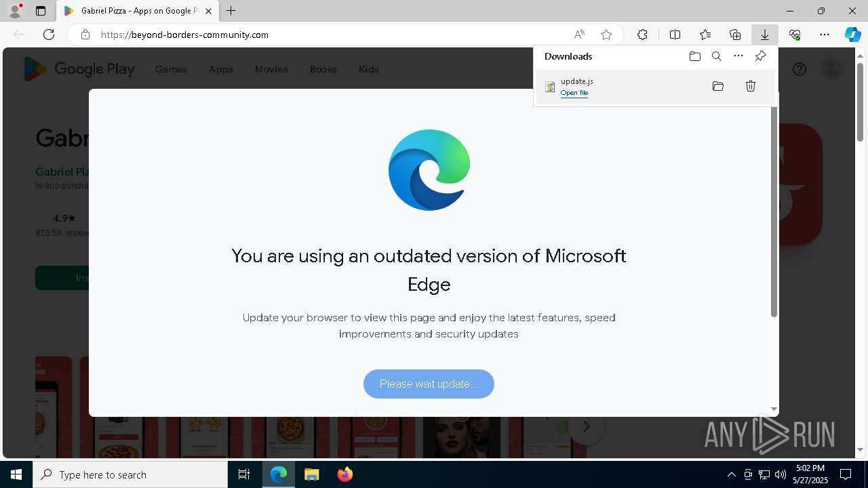Open the network icon in system tray
868x488 pixels.
coord(764,474)
